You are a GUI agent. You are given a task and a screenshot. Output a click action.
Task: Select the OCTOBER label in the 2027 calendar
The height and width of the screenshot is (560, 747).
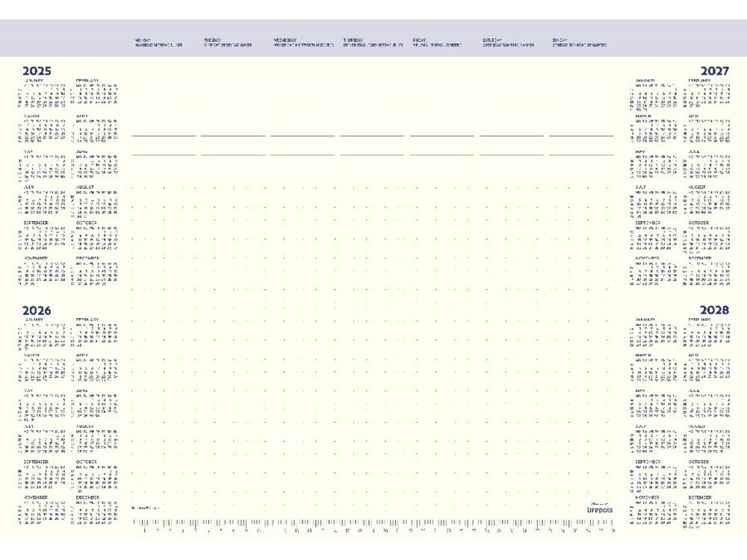coord(698,223)
